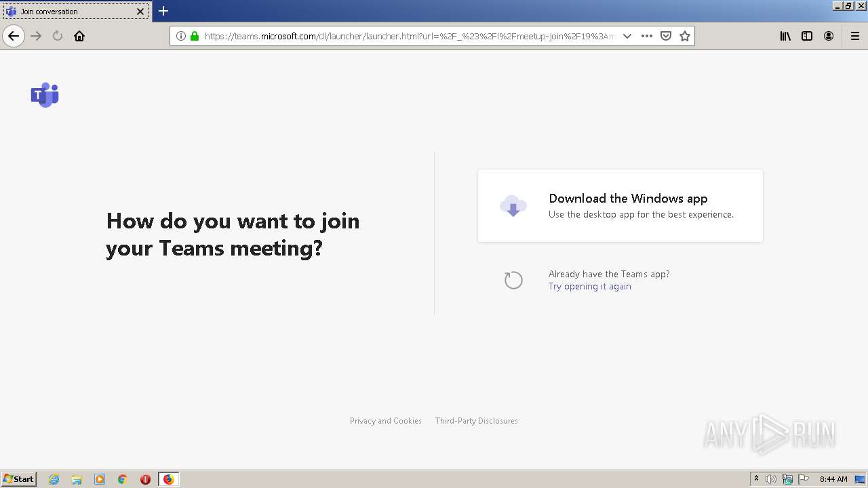The image size is (868, 488).
Task: Click the forward navigation arrow
Action: coord(37,36)
